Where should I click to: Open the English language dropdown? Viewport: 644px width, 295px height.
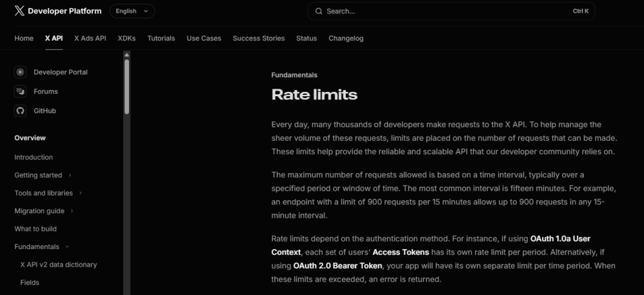132,11
